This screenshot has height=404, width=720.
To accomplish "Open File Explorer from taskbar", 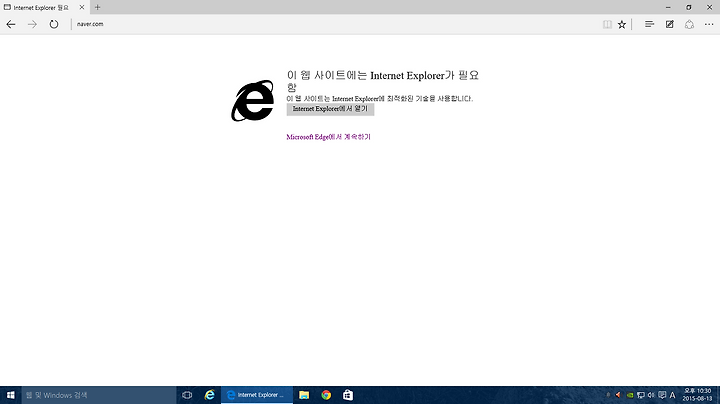I will point(304,395).
